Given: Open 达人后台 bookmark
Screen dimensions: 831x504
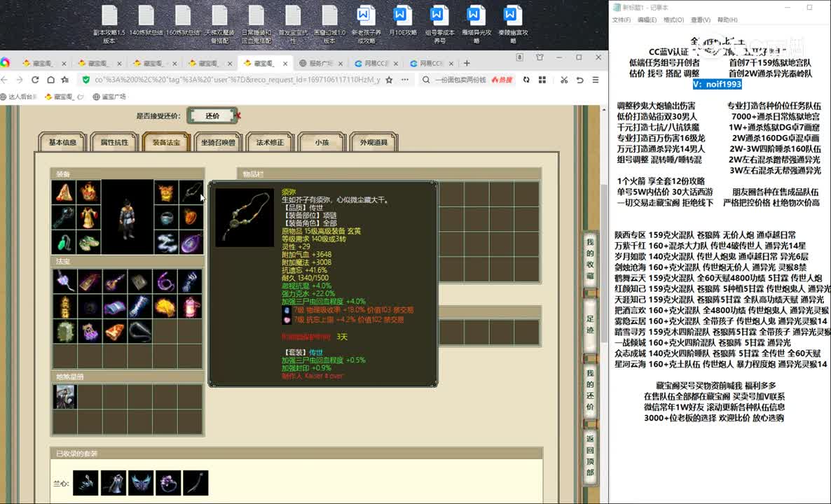Looking at the screenshot, I should pyautogui.click(x=18, y=97).
